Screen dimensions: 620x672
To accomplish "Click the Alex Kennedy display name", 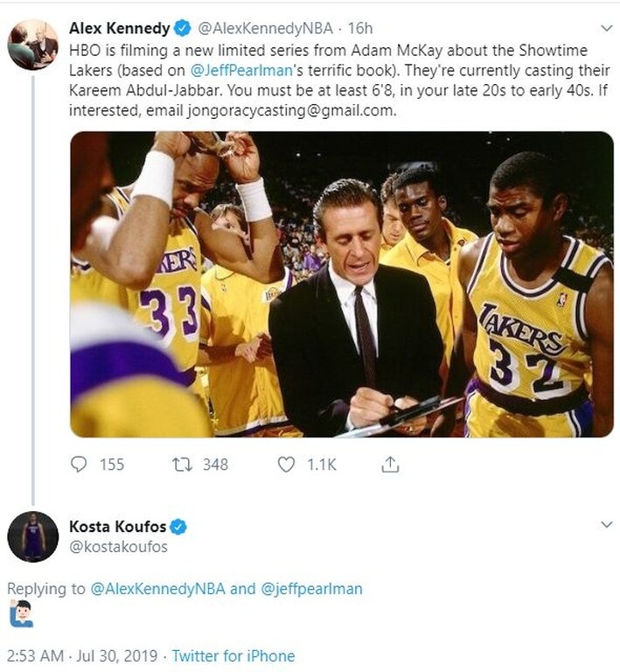I will click(119, 28).
